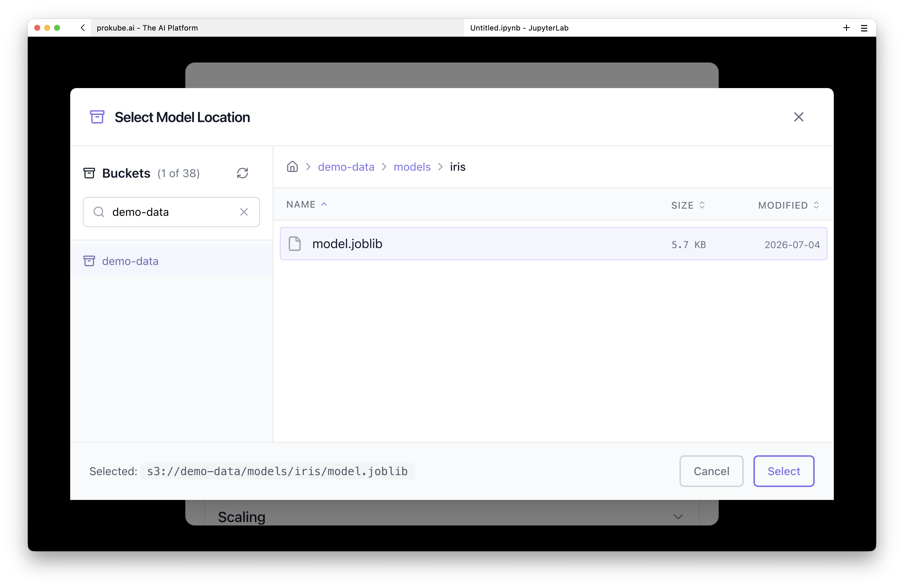Click the selected s3 path text
The width and height of the screenshot is (904, 588).
coord(277,471)
